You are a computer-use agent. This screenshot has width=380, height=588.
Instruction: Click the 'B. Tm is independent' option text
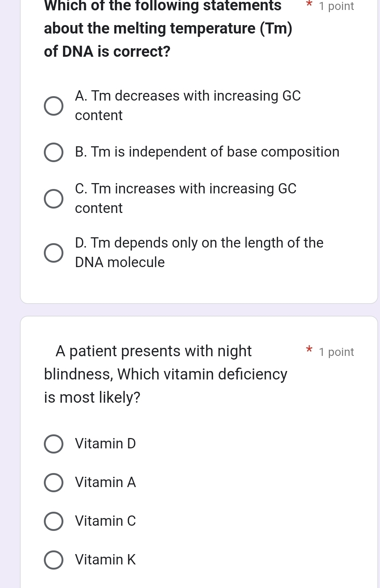pos(207,152)
